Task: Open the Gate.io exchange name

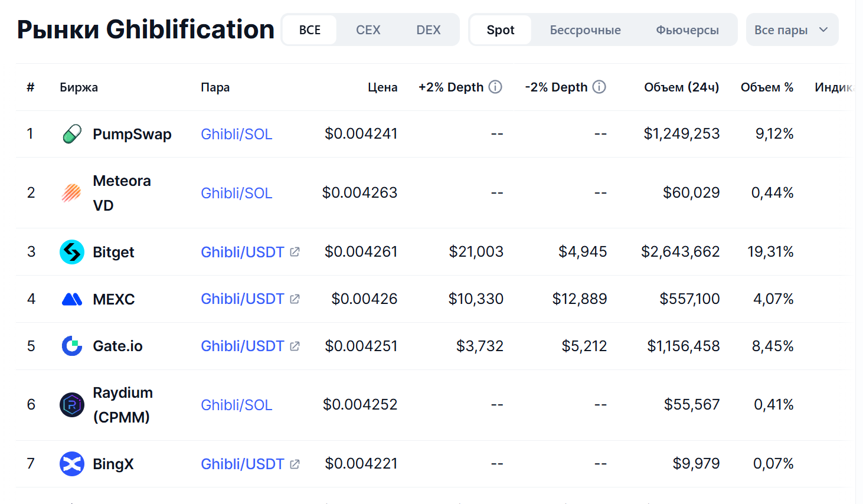Action: 117,346
